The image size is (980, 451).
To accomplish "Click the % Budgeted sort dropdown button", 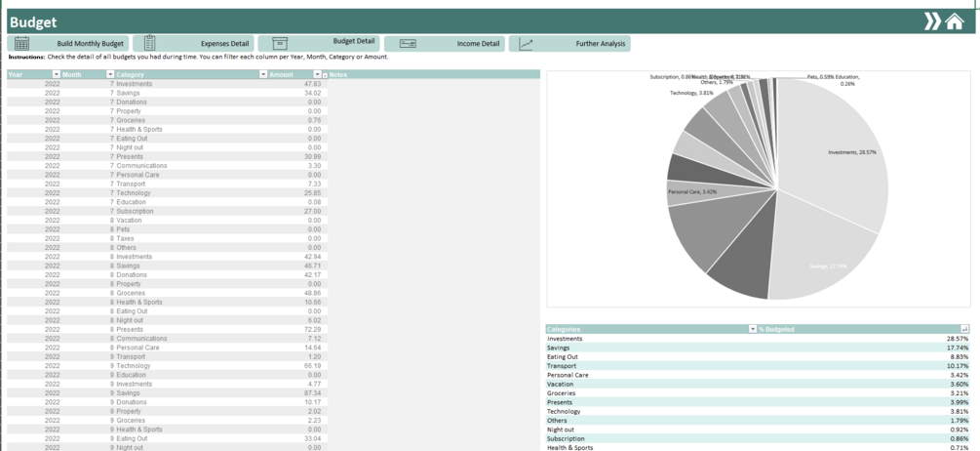I will coord(965,329).
